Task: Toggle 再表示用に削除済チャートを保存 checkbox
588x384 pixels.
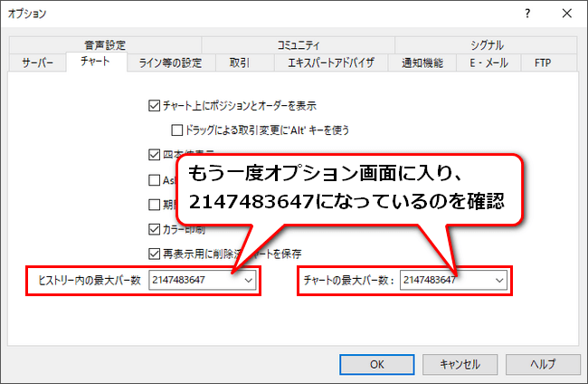Action: click(154, 254)
